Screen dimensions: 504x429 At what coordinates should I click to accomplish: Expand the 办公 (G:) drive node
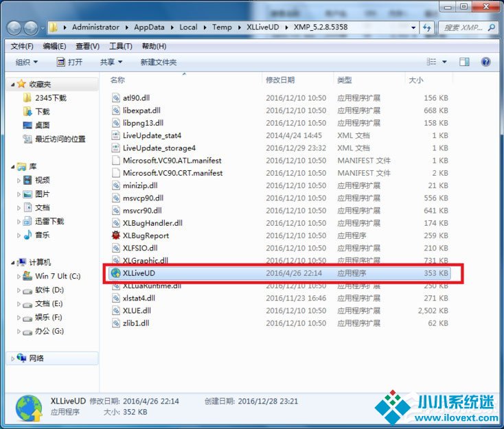[x=19, y=331]
